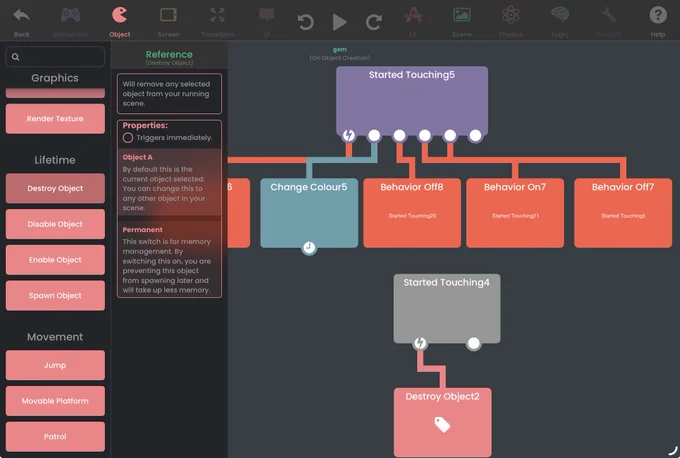The height and width of the screenshot is (458, 680).
Task: Click last output port on Started Touching5
Action: (475, 136)
